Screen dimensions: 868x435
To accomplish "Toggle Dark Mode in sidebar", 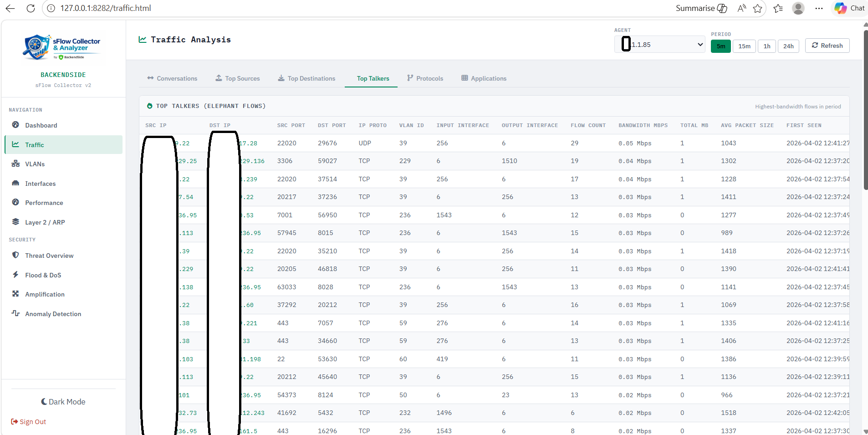I will coord(63,402).
